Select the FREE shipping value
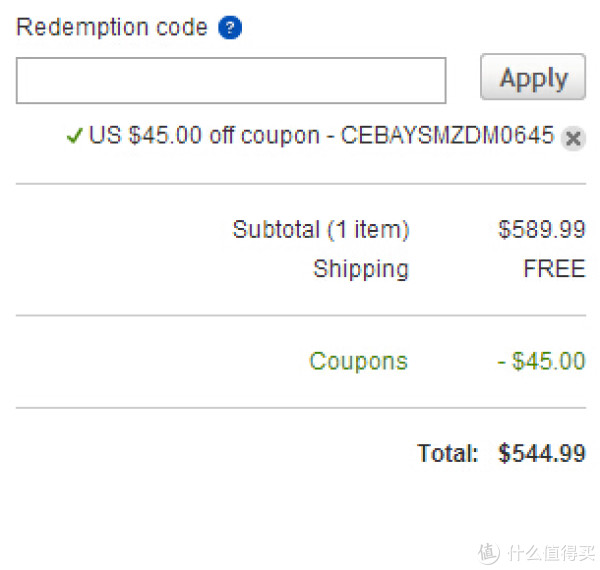Viewport: 600px width, 570px height. coord(554,268)
